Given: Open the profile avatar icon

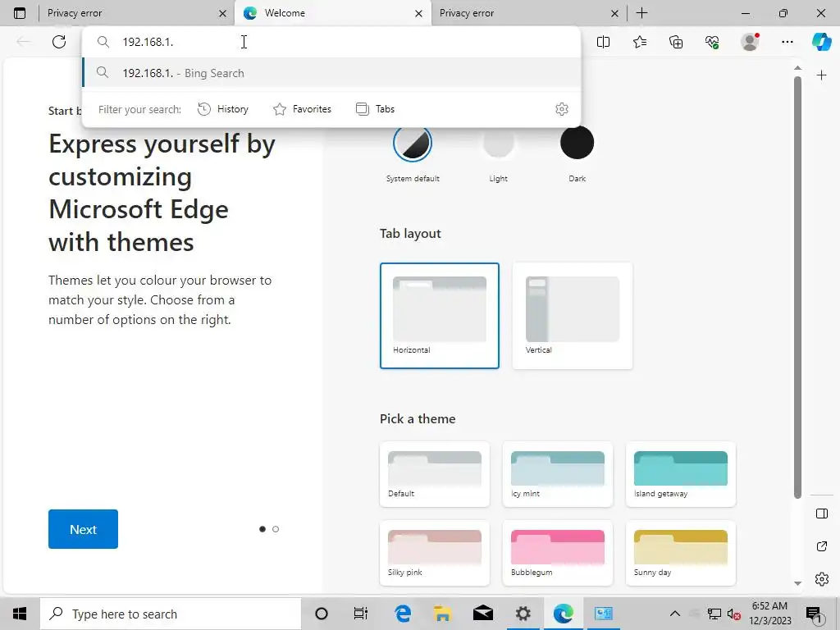Looking at the screenshot, I should pyautogui.click(x=750, y=42).
